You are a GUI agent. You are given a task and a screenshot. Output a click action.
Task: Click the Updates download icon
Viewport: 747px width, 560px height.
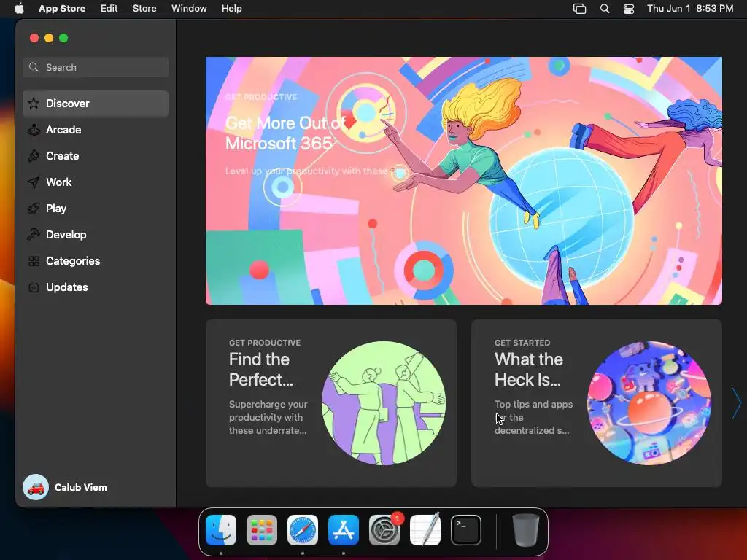[34, 287]
